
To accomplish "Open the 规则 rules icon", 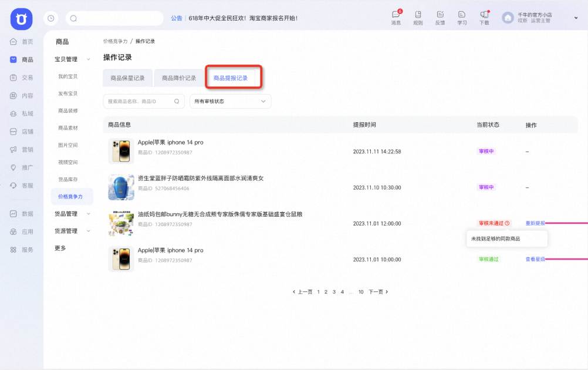I will (418, 15).
